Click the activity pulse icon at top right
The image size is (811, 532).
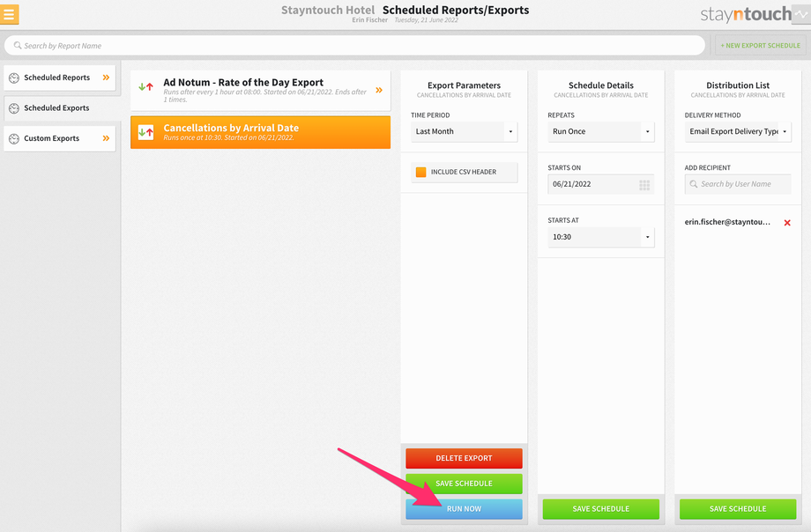click(801, 14)
